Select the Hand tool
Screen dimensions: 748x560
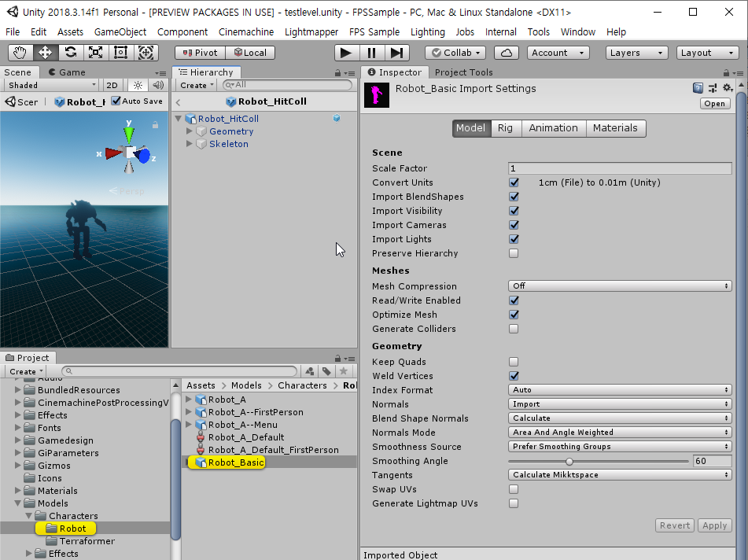20,53
